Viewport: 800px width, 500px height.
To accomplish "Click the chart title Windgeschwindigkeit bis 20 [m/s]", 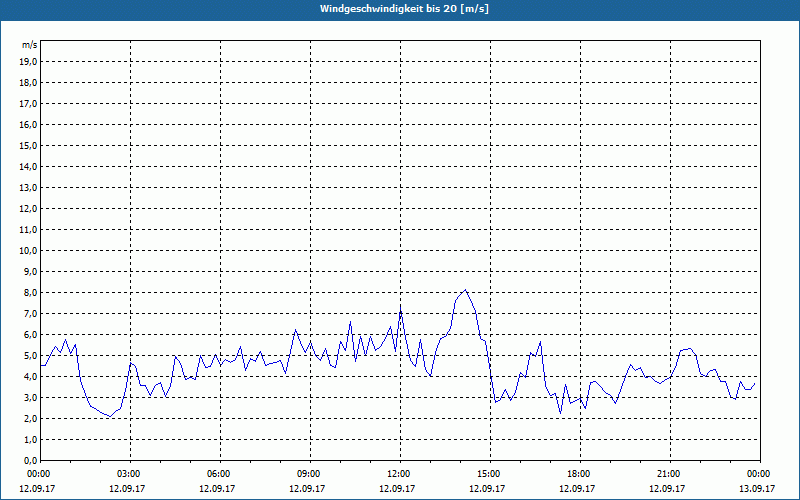I will point(404,9).
